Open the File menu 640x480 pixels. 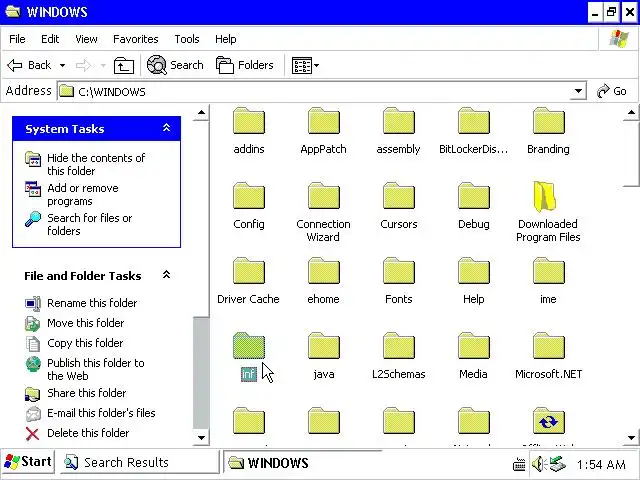click(17, 39)
